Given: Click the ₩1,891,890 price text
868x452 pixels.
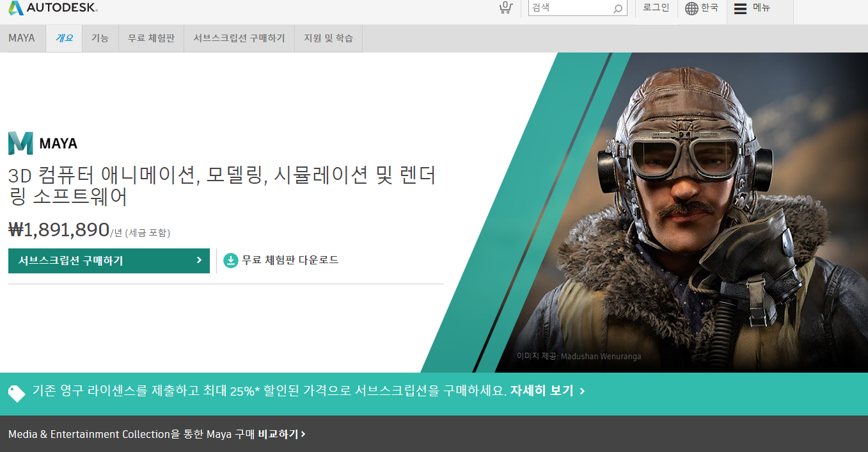Looking at the screenshot, I should tap(59, 229).
